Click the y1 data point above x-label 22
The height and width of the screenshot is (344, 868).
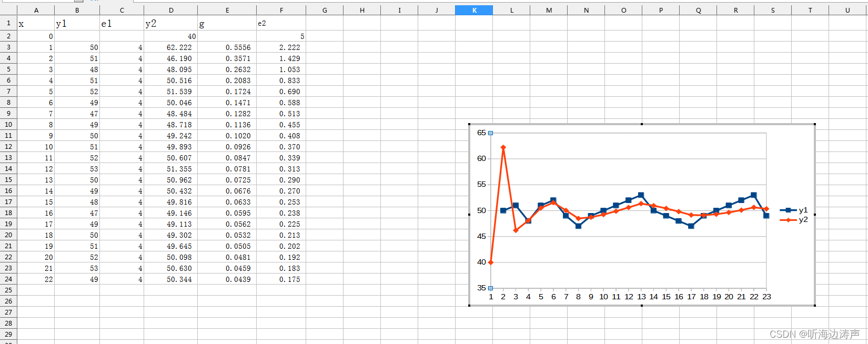754,195
